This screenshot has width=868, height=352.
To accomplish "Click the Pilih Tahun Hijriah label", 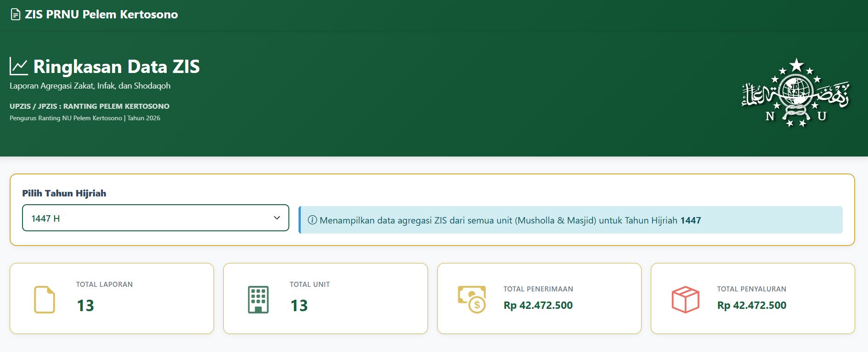I will (x=64, y=193).
